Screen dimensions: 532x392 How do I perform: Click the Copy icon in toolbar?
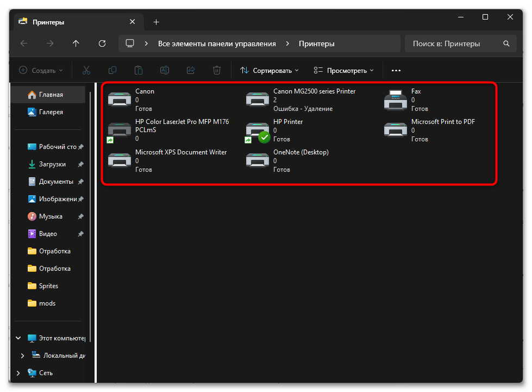coord(112,70)
